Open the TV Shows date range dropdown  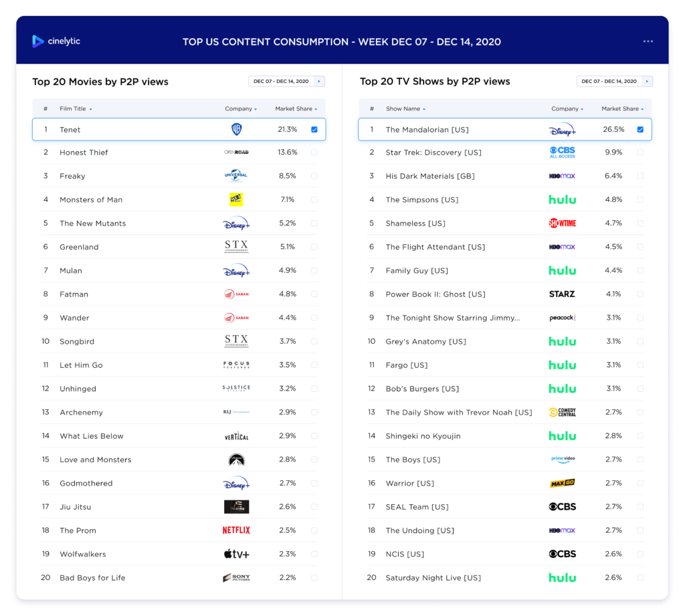click(x=614, y=81)
